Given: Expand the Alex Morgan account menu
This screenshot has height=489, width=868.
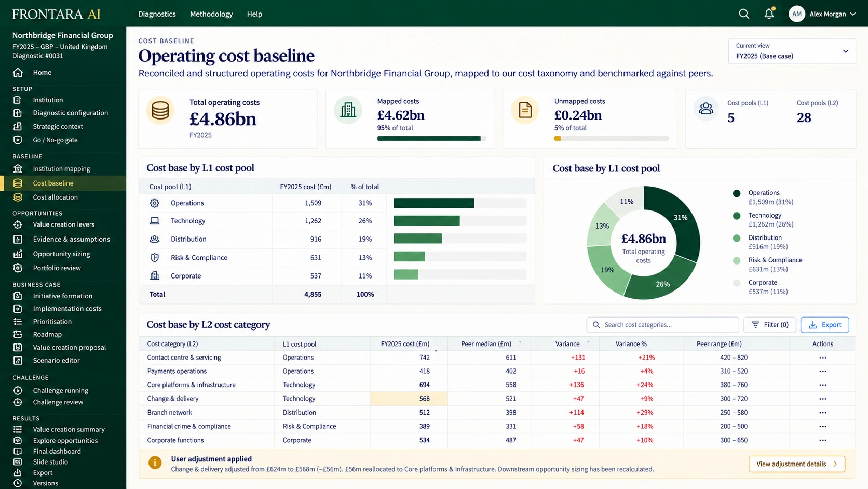Looking at the screenshot, I should (x=822, y=14).
